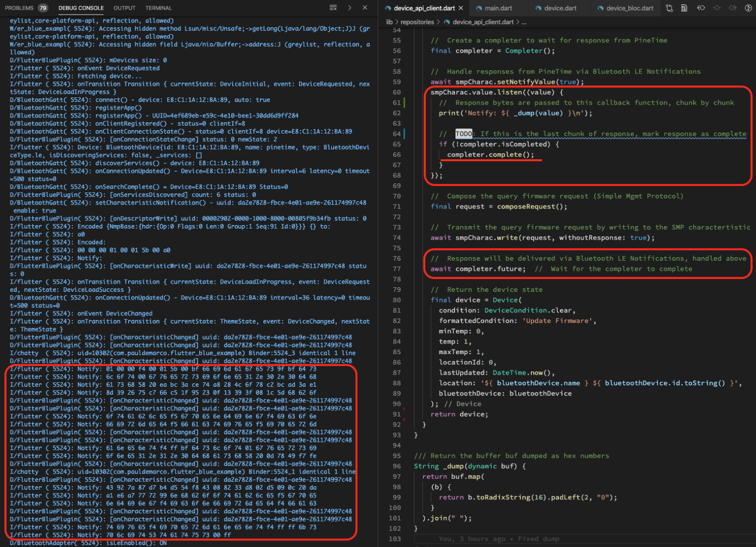Go to previous change arrow icon
Image resolution: width=756 pixels, height=547 pixels.
click(x=701, y=8)
